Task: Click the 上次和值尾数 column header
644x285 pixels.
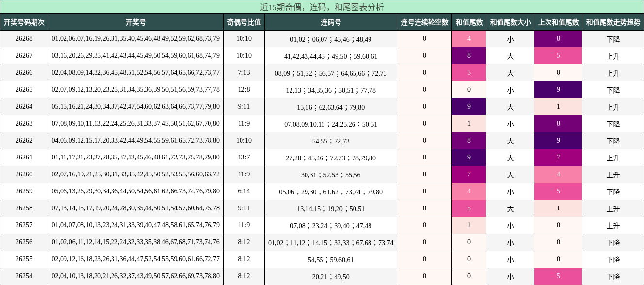Action: pos(558,22)
